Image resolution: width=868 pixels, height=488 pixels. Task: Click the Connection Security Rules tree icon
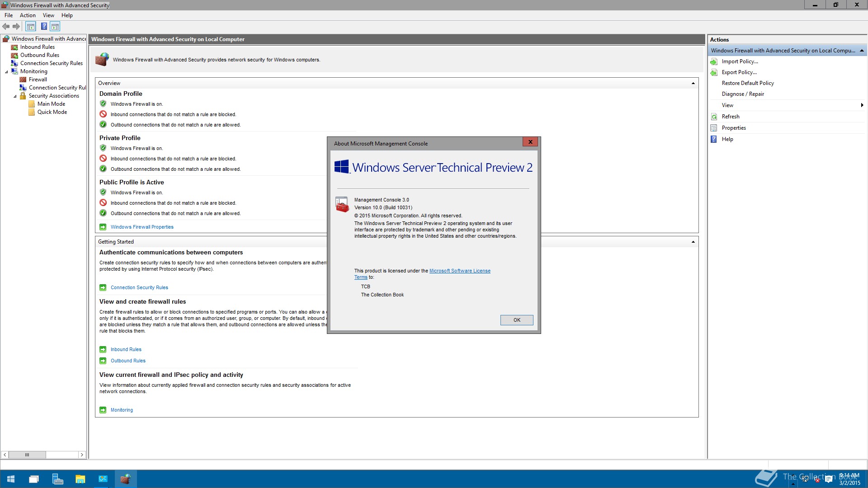click(14, 63)
